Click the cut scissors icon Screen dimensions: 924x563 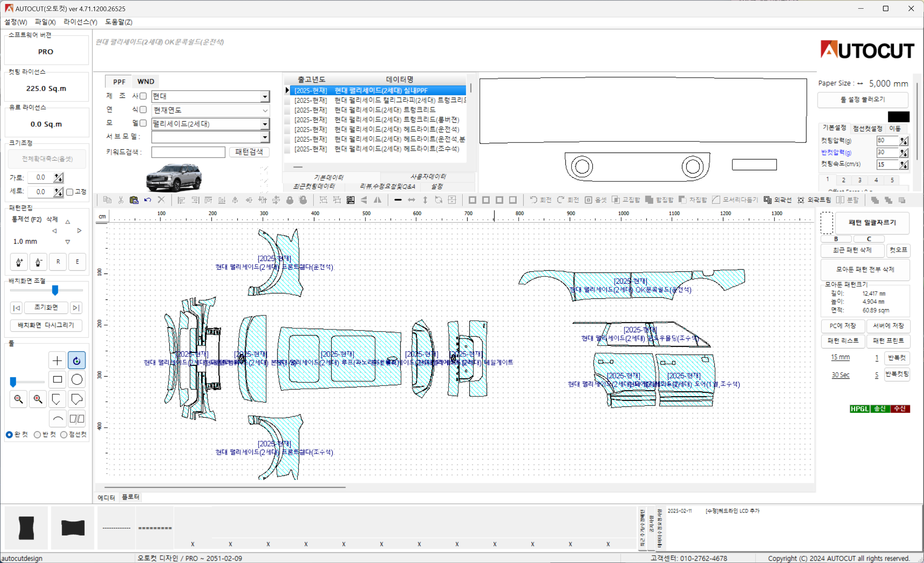(121, 200)
